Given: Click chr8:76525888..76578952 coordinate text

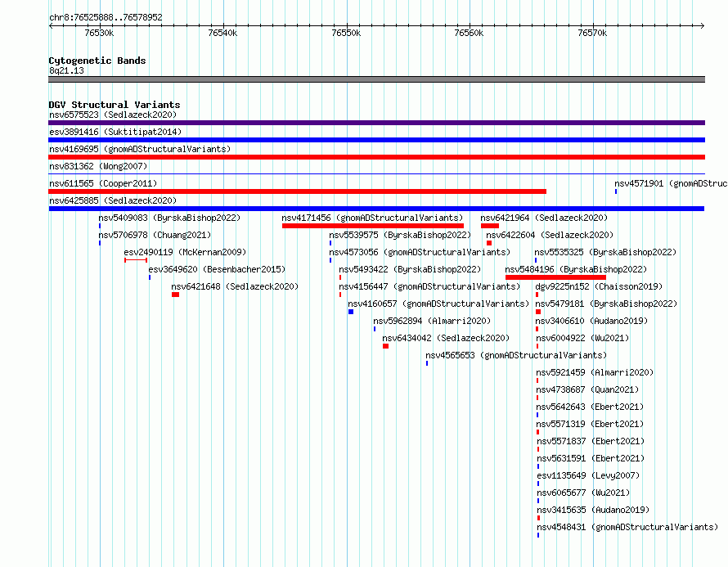Looking at the screenshot, I should pyautogui.click(x=106, y=17).
